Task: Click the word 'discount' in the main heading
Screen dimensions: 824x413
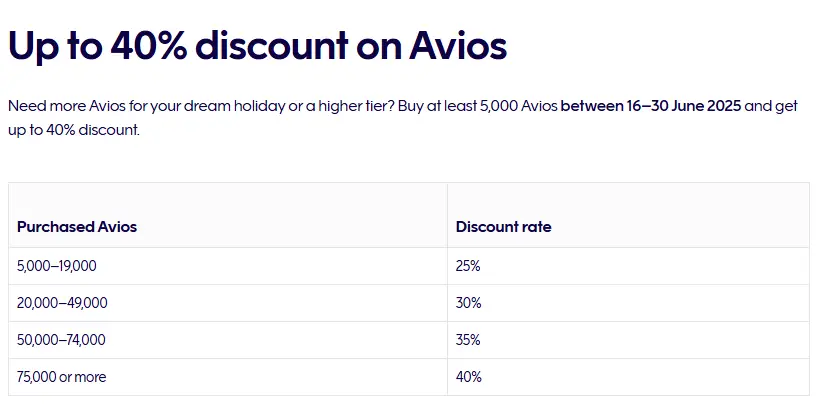Action: (272, 45)
